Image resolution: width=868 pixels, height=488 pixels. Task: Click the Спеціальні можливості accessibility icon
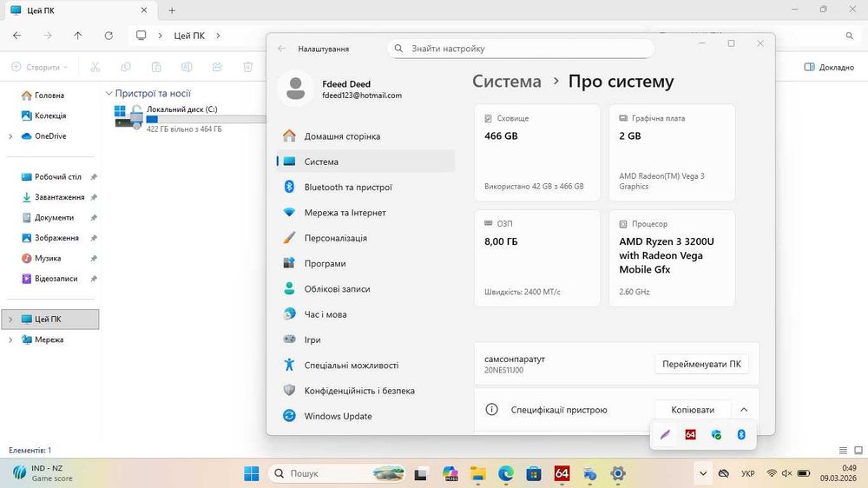[289, 365]
